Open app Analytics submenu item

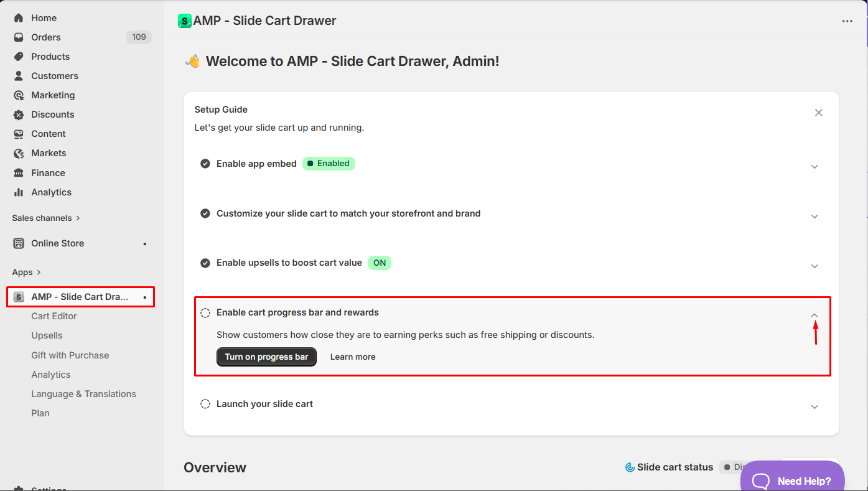coord(51,375)
